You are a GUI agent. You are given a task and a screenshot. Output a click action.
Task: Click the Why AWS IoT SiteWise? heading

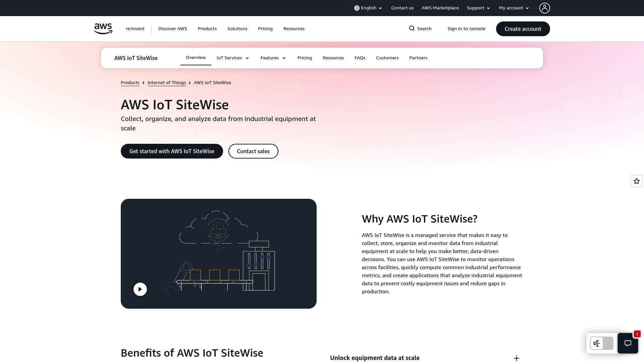(x=420, y=219)
